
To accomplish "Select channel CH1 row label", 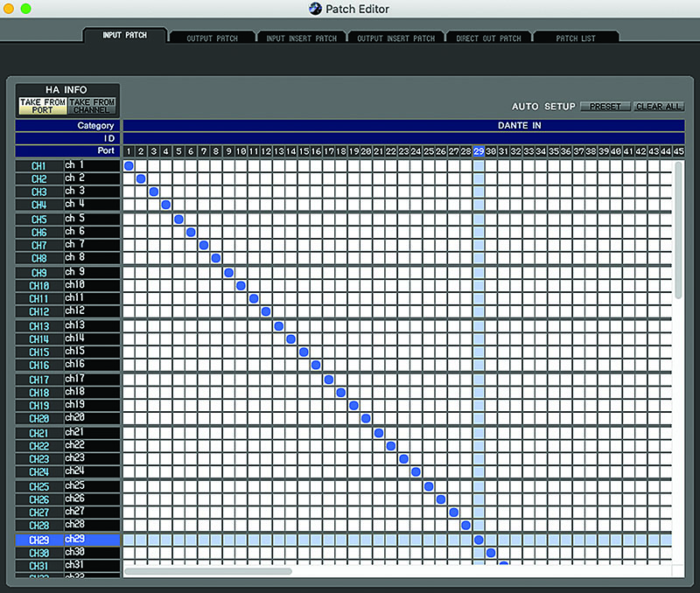I will coord(38,166).
